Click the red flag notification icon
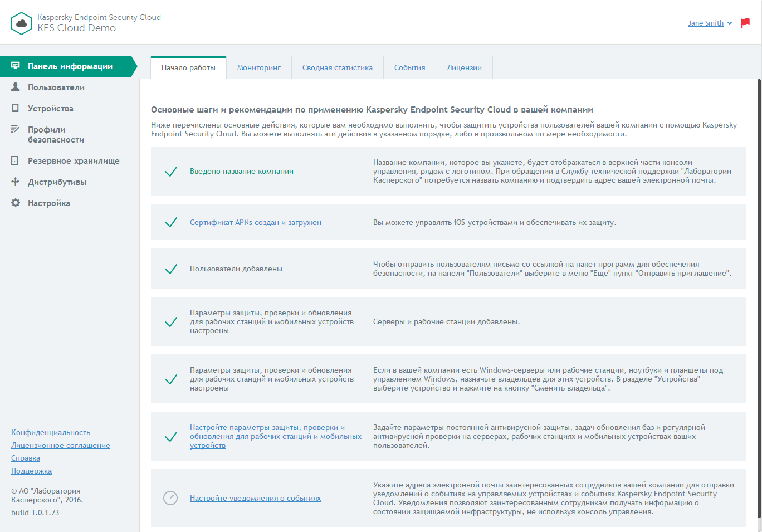The image size is (762, 532). (x=745, y=23)
